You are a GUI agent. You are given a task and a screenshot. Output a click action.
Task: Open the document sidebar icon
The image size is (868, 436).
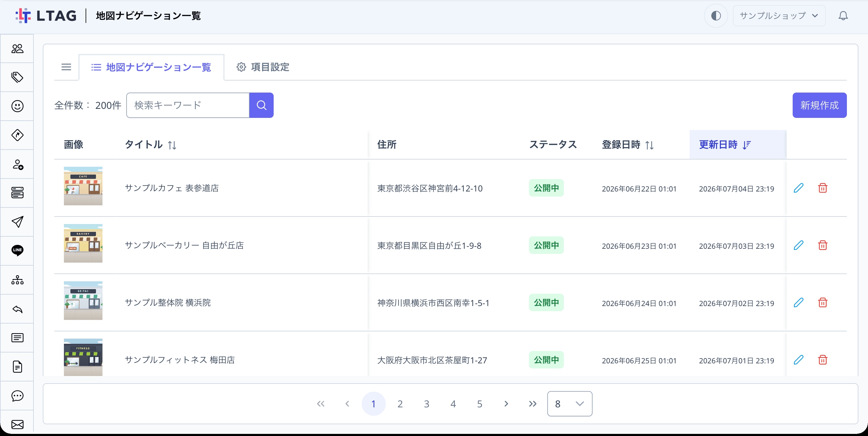(x=17, y=367)
